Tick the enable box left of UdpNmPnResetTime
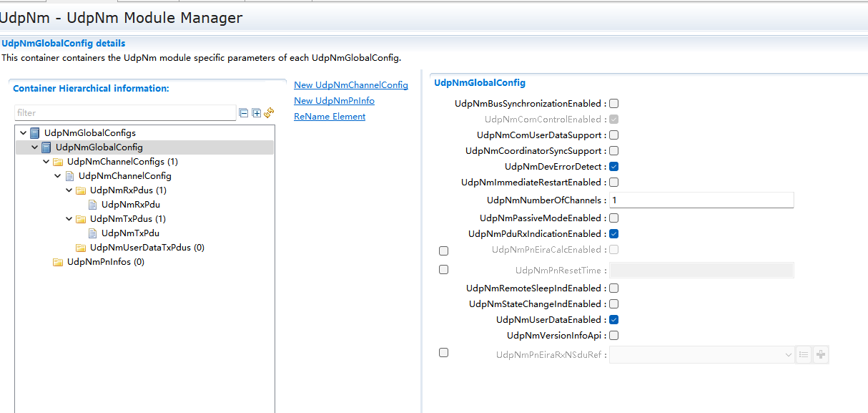Image resolution: width=868 pixels, height=413 pixels. [x=443, y=270]
